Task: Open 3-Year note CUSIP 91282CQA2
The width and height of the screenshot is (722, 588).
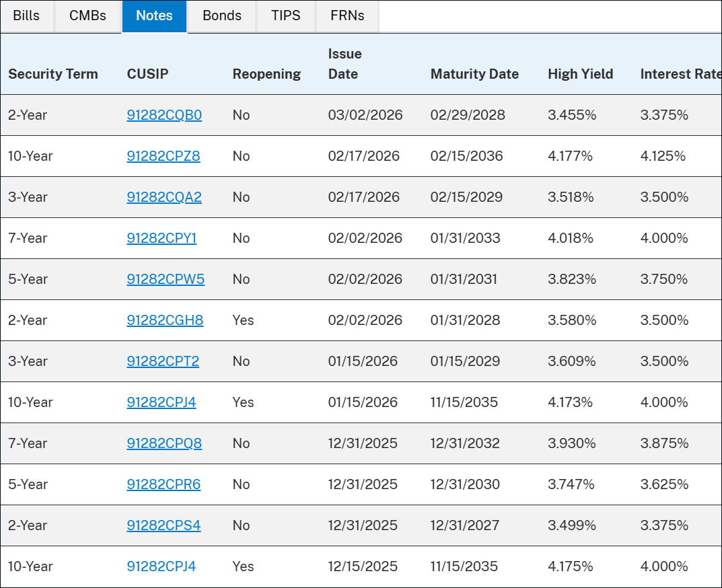Action: tap(164, 197)
